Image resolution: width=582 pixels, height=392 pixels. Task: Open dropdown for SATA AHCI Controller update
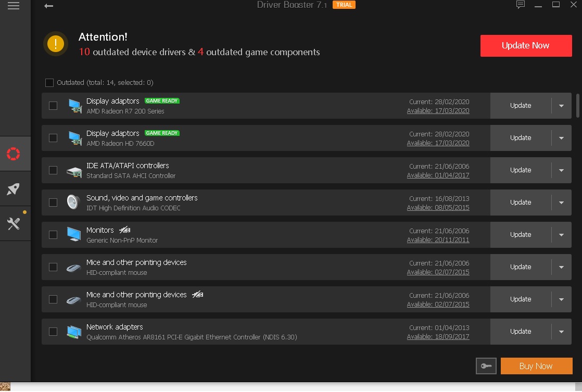pyautogui.click(x=561, y=170)
